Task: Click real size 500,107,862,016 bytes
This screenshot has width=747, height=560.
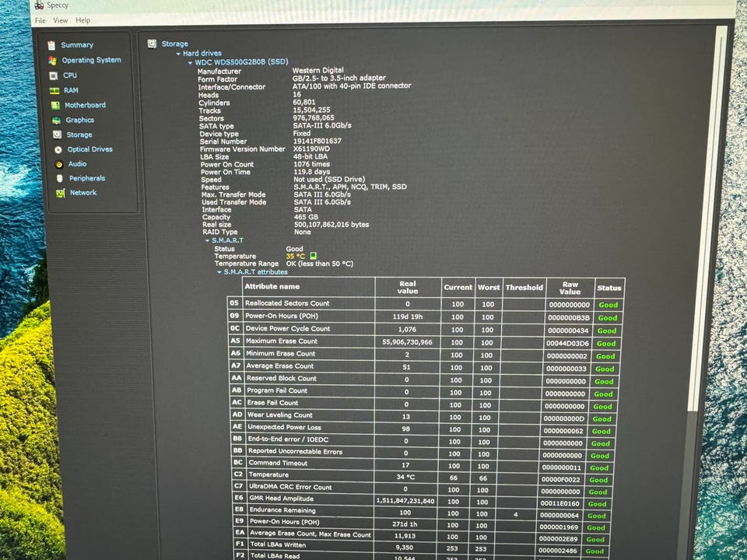Action: tap(331, 224)
